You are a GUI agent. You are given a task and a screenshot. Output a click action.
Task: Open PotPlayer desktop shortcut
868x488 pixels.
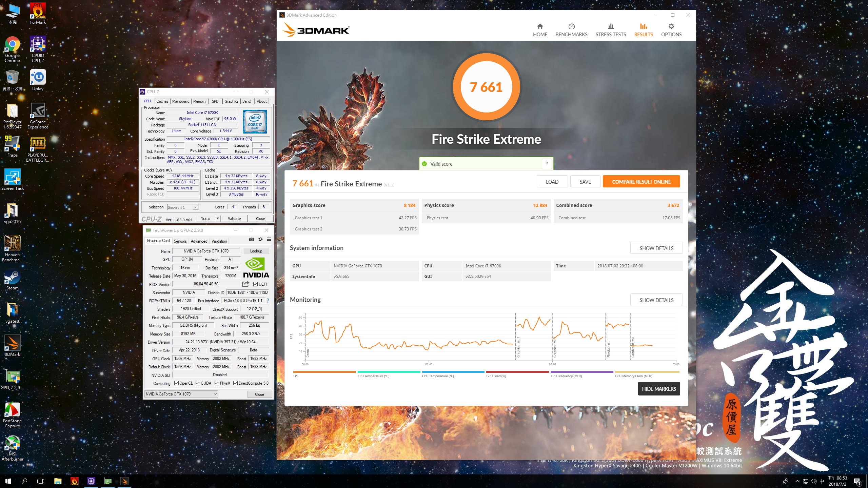click(12, 116)
